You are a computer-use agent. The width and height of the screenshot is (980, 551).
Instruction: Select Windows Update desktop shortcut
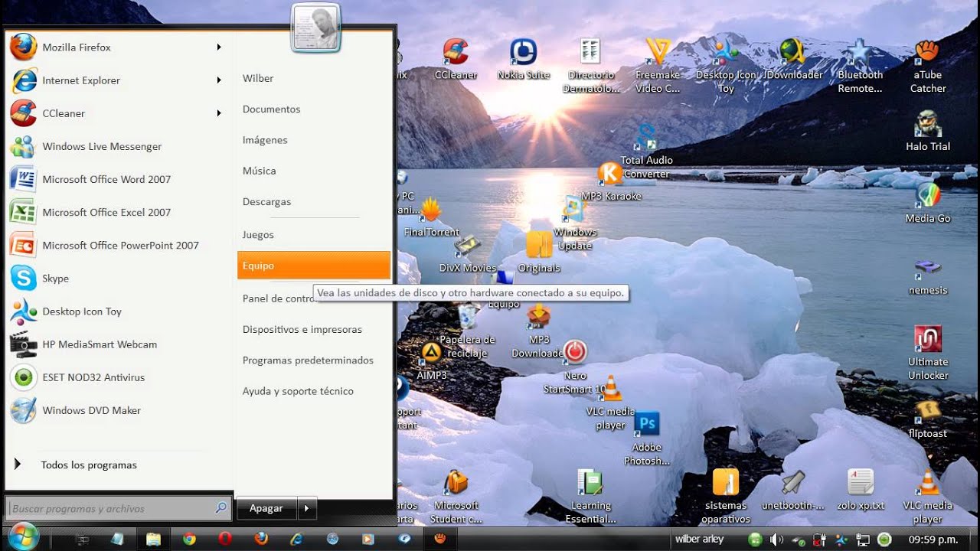click(x=574, y=223)
